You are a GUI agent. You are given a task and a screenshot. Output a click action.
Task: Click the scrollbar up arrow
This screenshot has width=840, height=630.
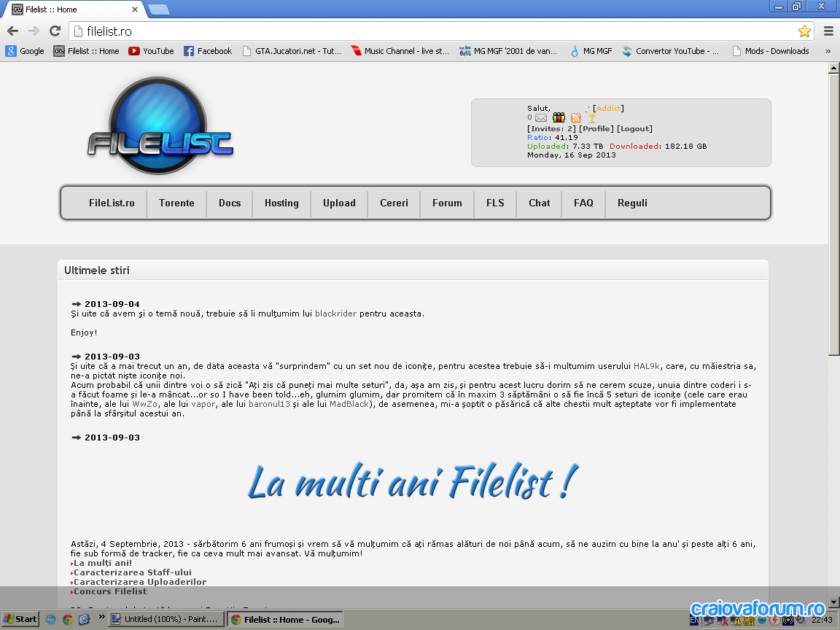[x=833, y=68]
